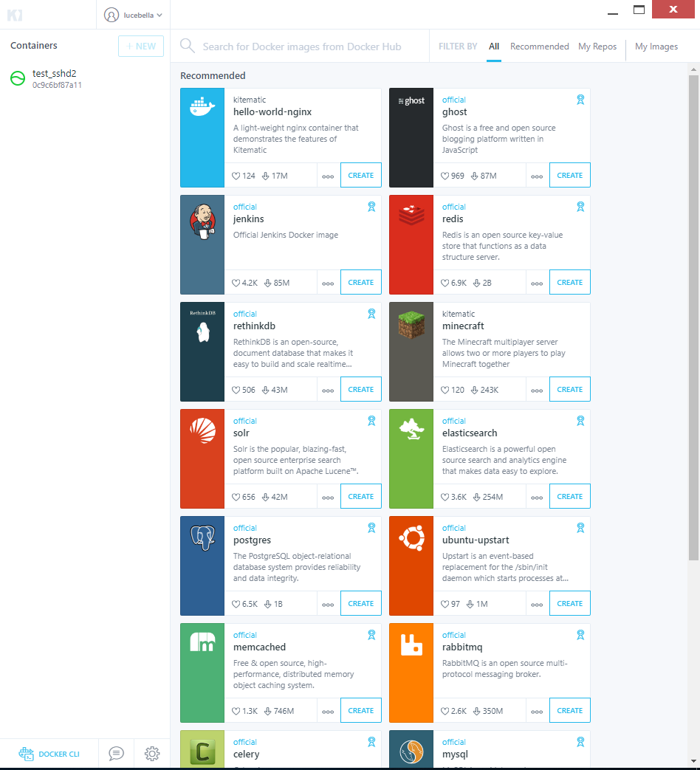Click the heart likes icon on postgres

(x=236, y=604)
